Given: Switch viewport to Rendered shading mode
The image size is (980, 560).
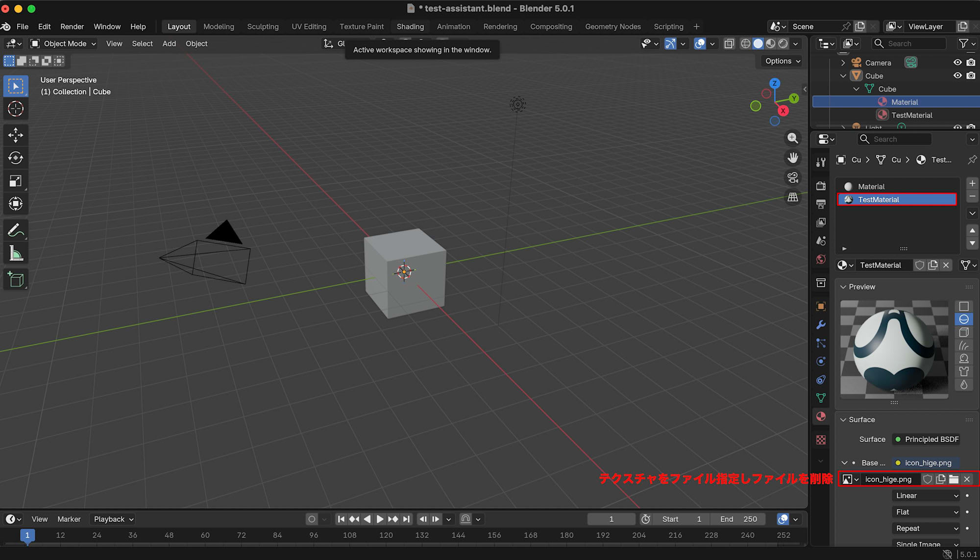Looking at the screenshot, I should pos(783,44).
